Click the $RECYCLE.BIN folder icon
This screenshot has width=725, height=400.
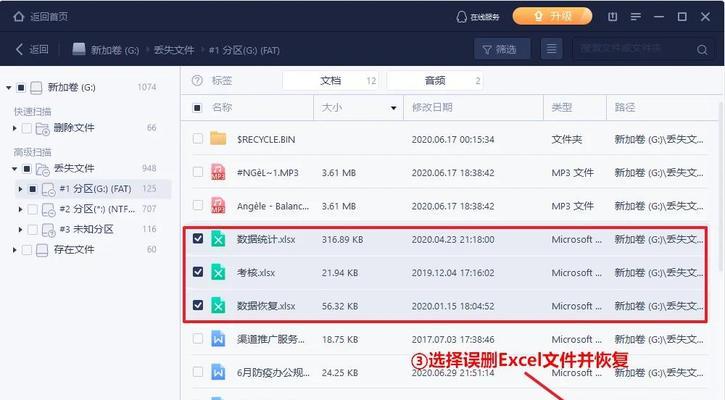[218, 138]
